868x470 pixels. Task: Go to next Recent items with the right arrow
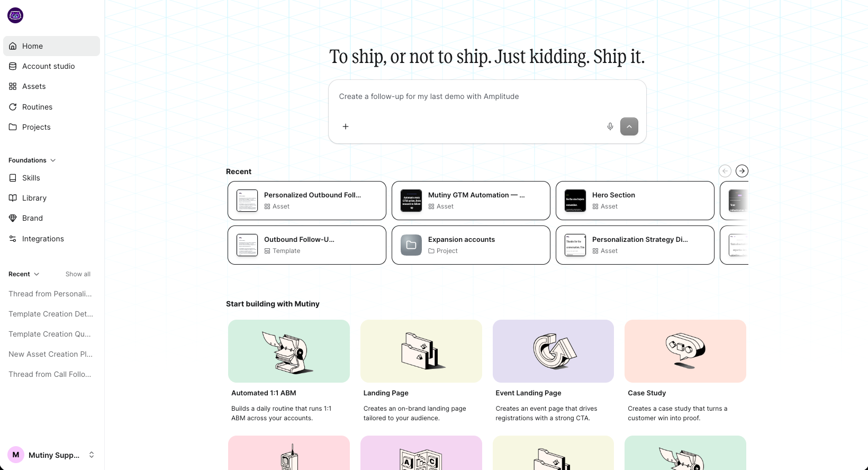click(x=742, y=171)
